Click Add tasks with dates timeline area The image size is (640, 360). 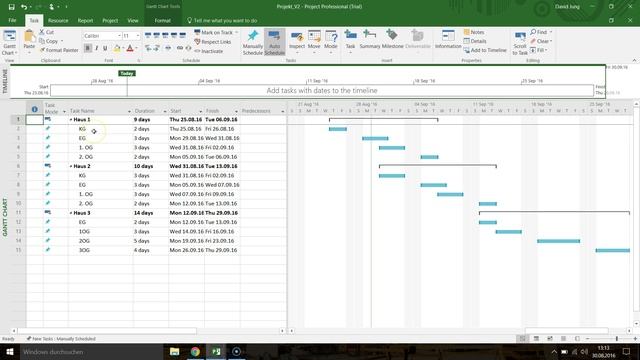pyautogui.click(x=322, y=91)
